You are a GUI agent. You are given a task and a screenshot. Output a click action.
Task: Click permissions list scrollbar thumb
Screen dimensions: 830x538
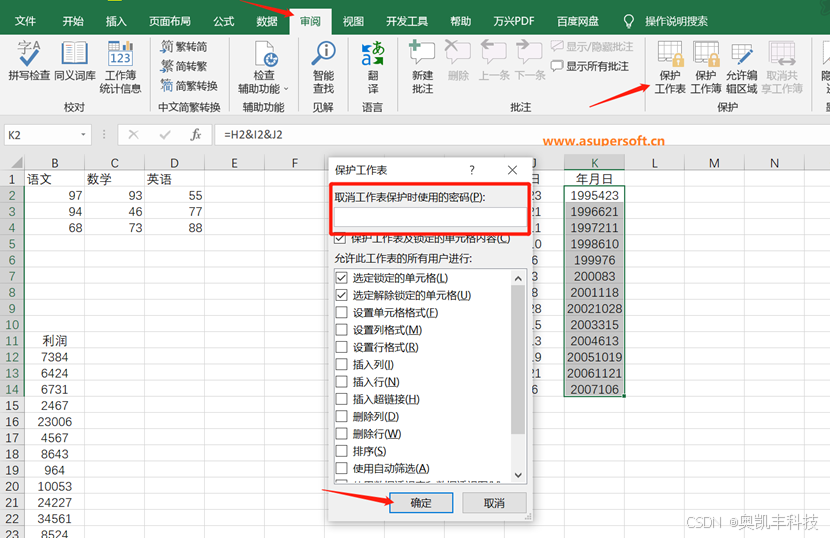pyautogui.click(x=518, y=360)
